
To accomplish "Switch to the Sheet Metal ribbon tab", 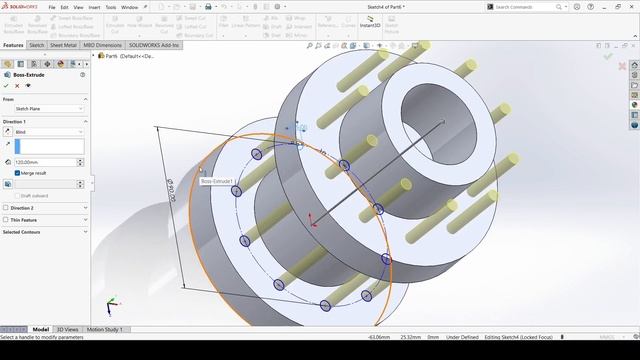I will click(63, 45).
